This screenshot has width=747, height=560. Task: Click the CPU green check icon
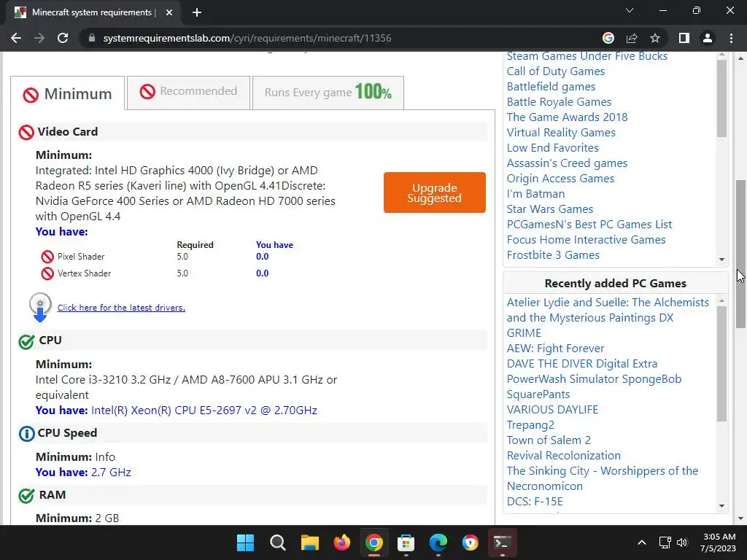27,341
